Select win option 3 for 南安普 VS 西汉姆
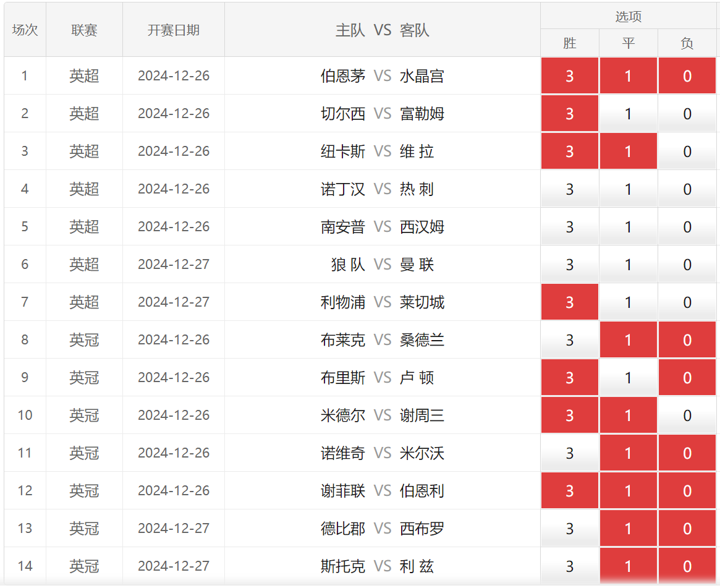Viewport: 720px width, 588px height. tap(569, 226)
